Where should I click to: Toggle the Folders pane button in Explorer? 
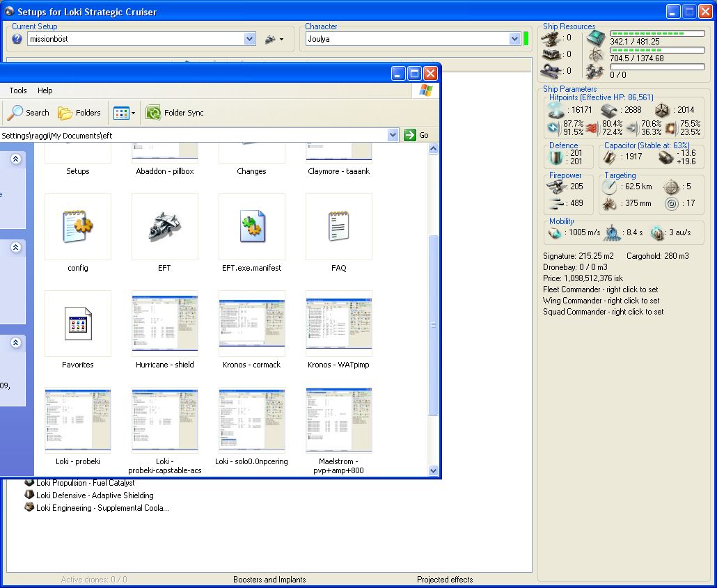pyautogui.click(x=79, y=113)
